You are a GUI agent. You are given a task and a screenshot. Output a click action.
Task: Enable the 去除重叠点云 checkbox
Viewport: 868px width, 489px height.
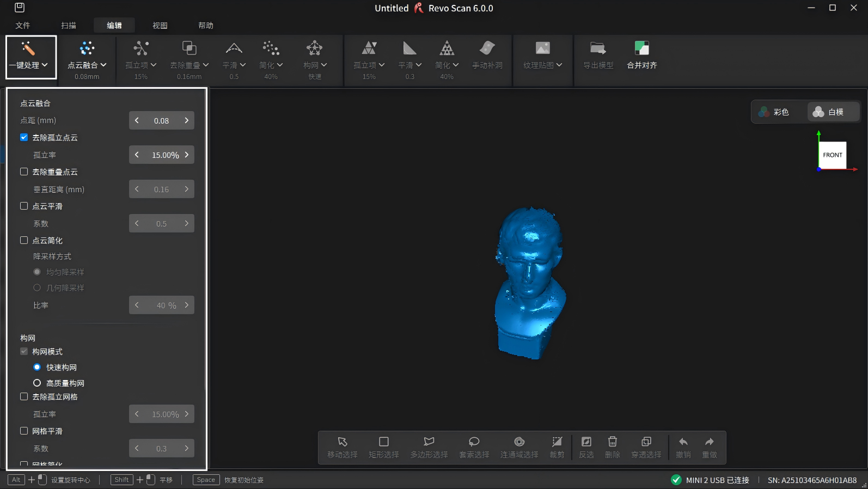[24, 172]
